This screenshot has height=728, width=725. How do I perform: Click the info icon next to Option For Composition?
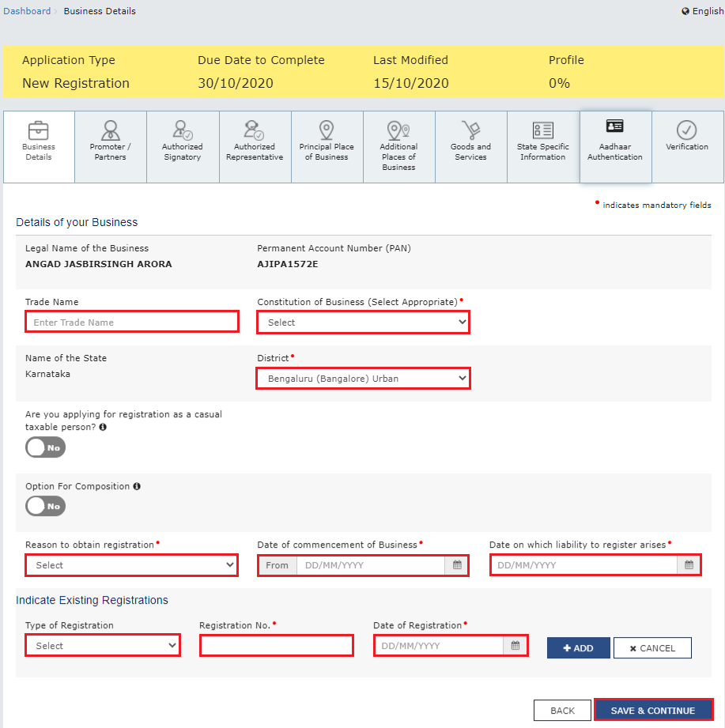136,486
